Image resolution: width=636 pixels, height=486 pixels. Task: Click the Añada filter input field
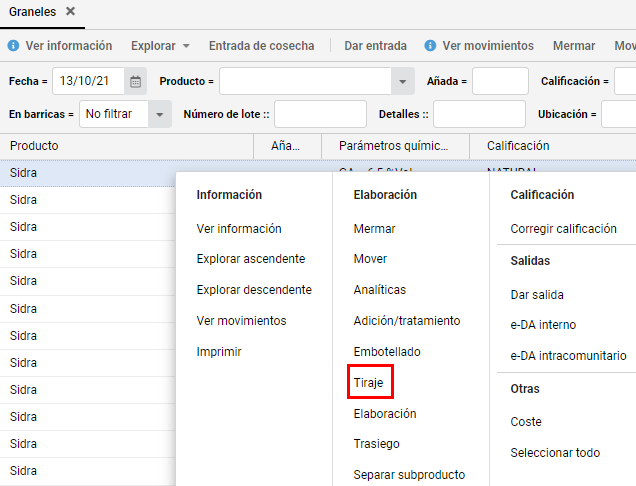[x=500, y=82]
